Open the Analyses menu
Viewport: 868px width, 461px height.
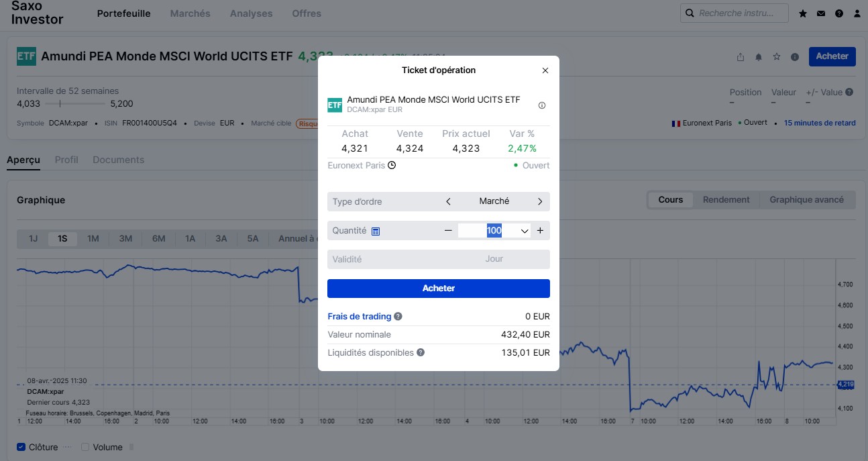point(252,13)
